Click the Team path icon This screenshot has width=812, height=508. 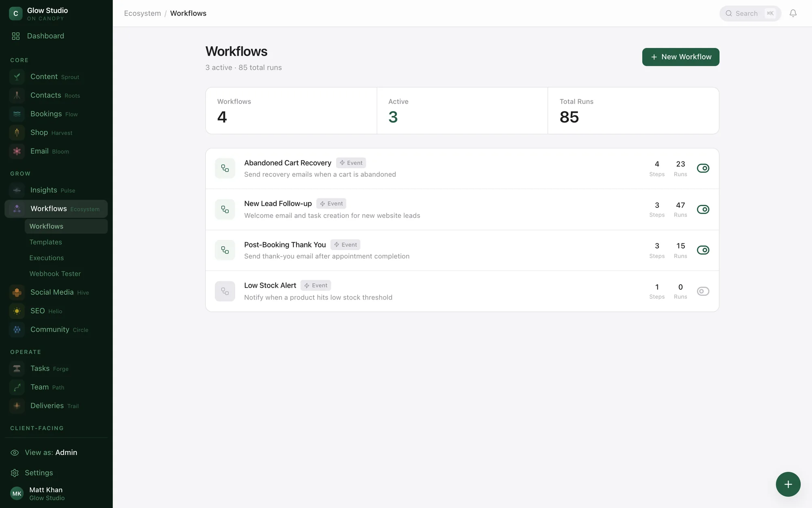point(17,387)
